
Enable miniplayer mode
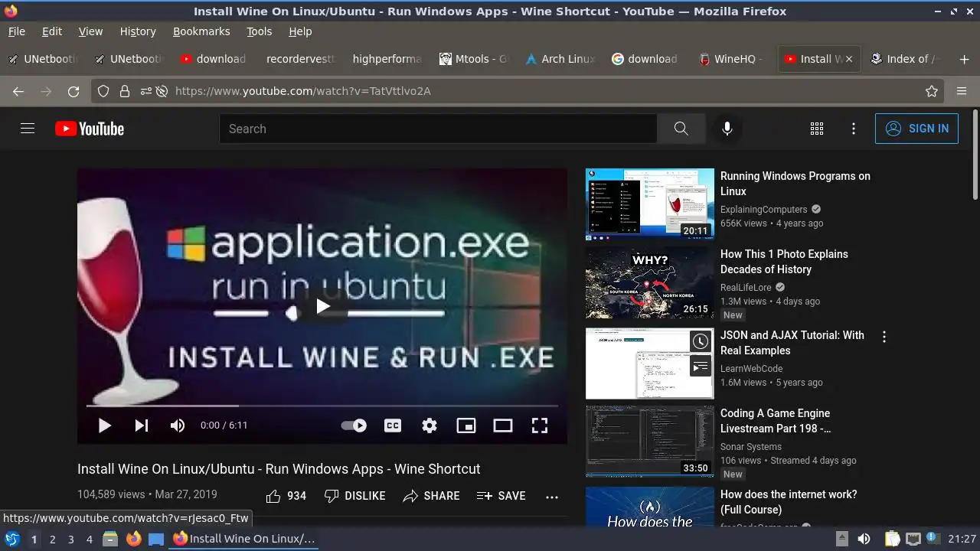pyautogui.click(x=466, y=425)
